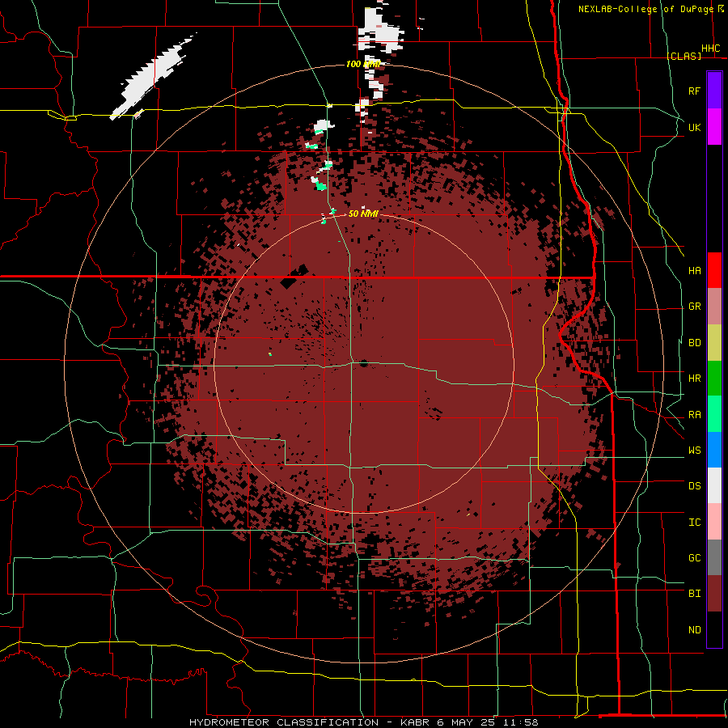The width and height of the screenshot is (728, 728).
Task: Click the 'IC' legend label
Action: pyautogui.click(x=694, y=523)
